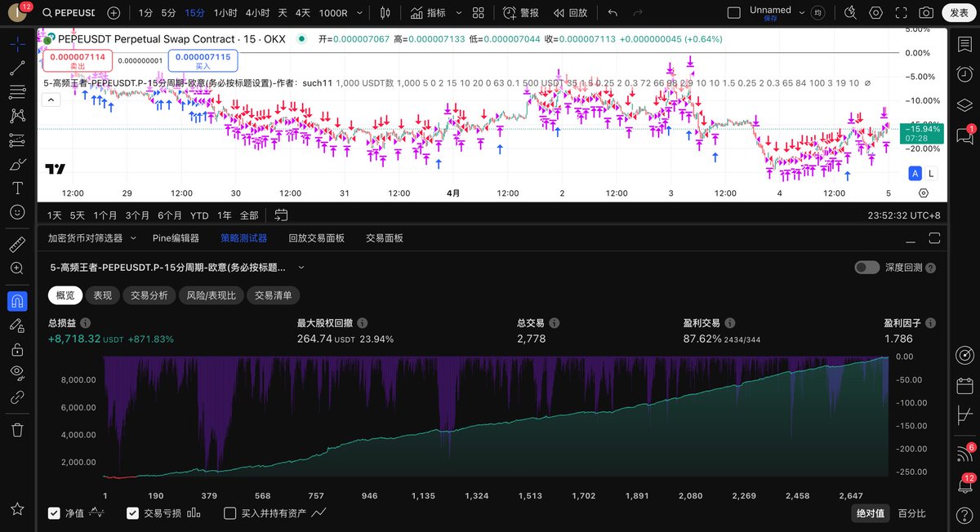Select the YTD date range
This screenshot has width=980, height=532.
click(199, 215)
